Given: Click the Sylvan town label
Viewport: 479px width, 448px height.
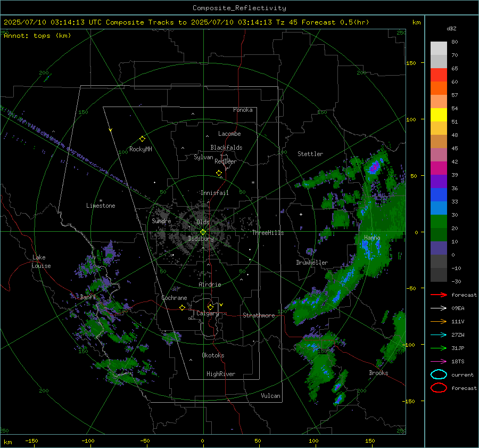Looking at the screenshot, I should (x=203, y=157).
